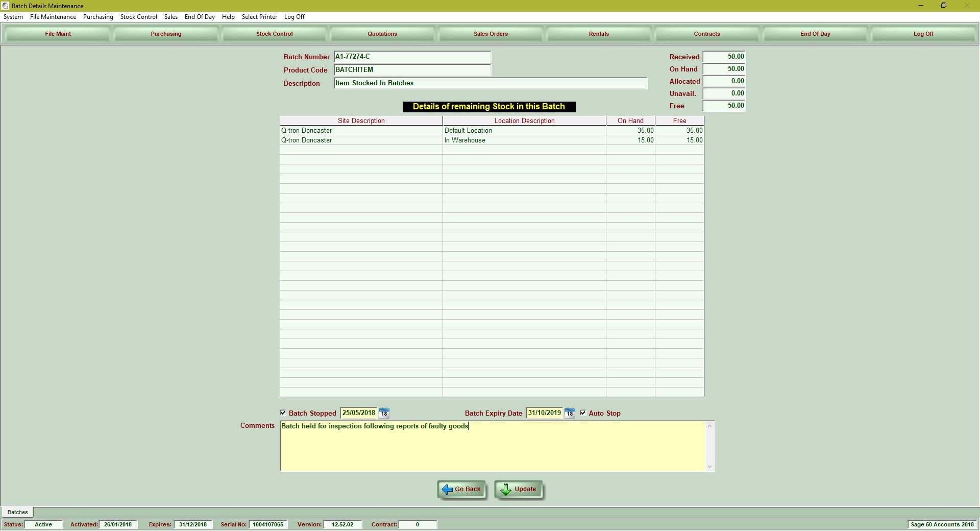Select the Batches tab at bottom
980x531 pixels.
[x=18, y=512]
